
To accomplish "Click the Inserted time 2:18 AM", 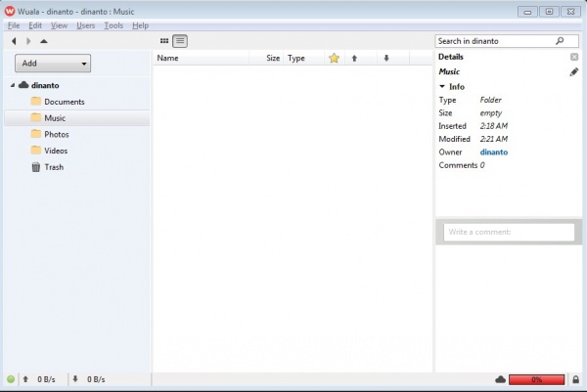I will (x=494, y=126).
